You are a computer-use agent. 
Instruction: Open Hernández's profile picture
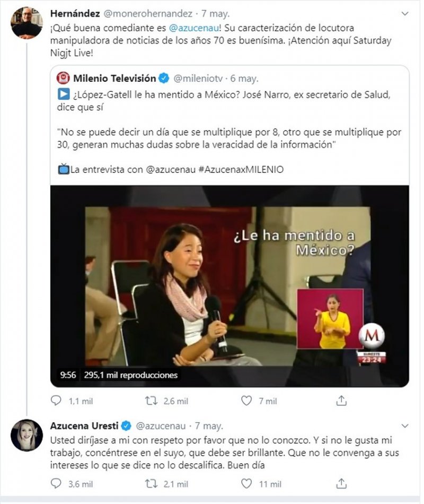pos(26,22)
